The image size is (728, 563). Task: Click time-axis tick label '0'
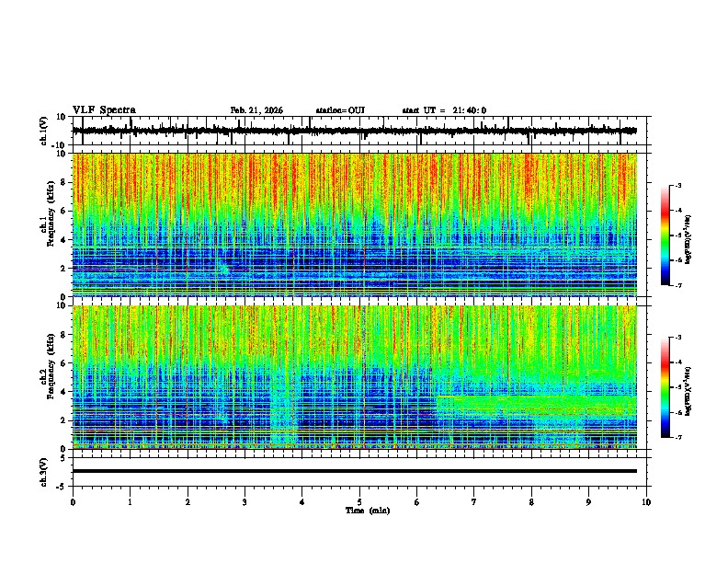pos(73,502)
